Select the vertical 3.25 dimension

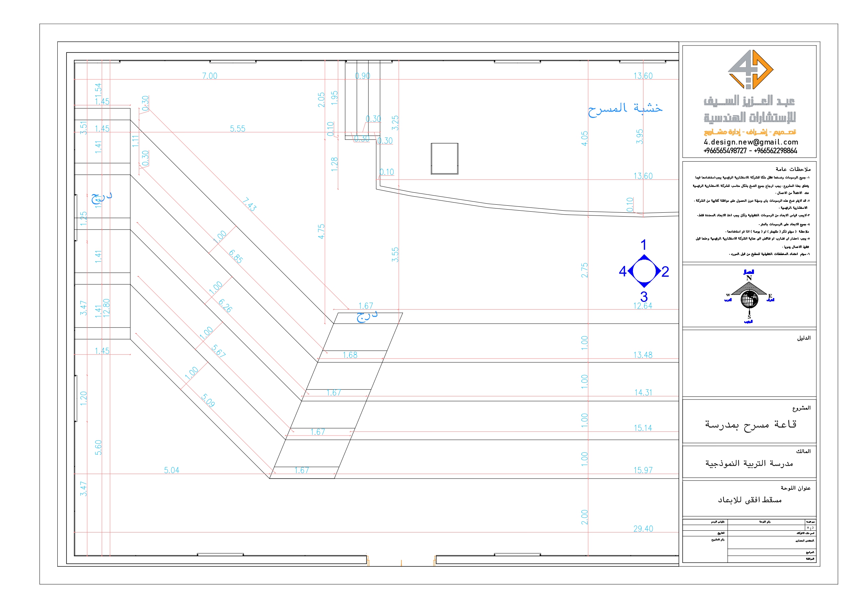tap(395, 123)
